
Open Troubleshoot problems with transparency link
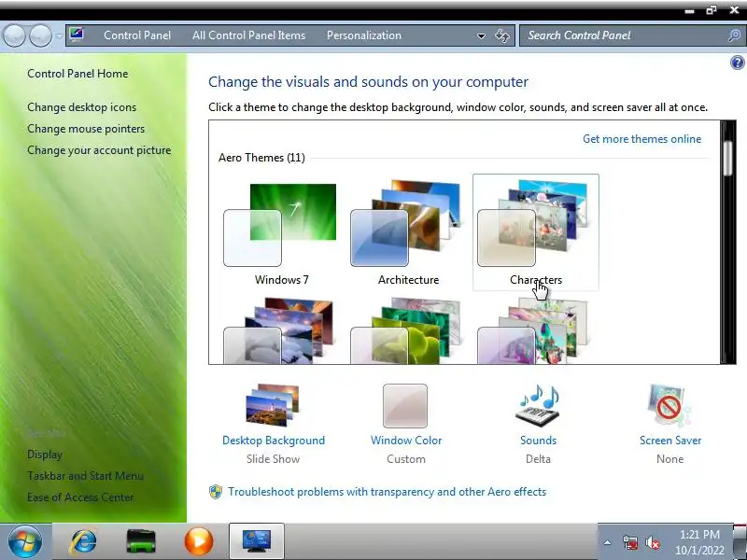click(387, 492)
